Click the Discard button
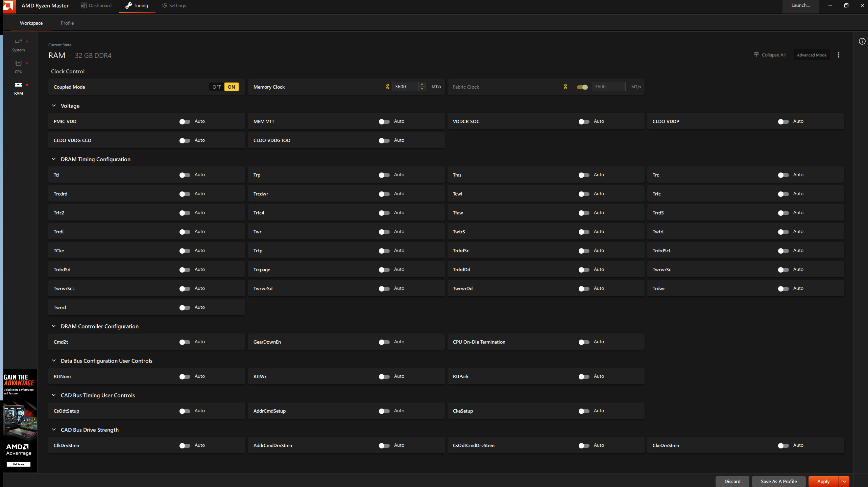The image size is (868, 487). (x=732, y=481)
